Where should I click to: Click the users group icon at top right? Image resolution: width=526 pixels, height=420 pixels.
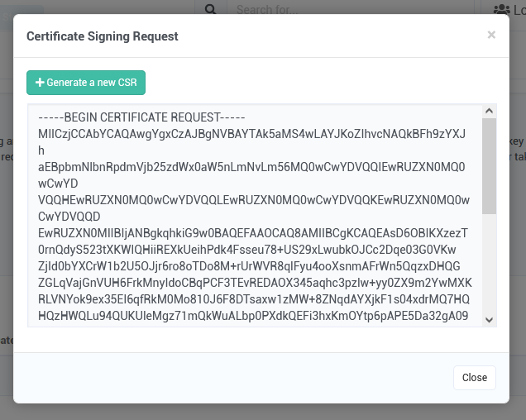tap(501, 9)
